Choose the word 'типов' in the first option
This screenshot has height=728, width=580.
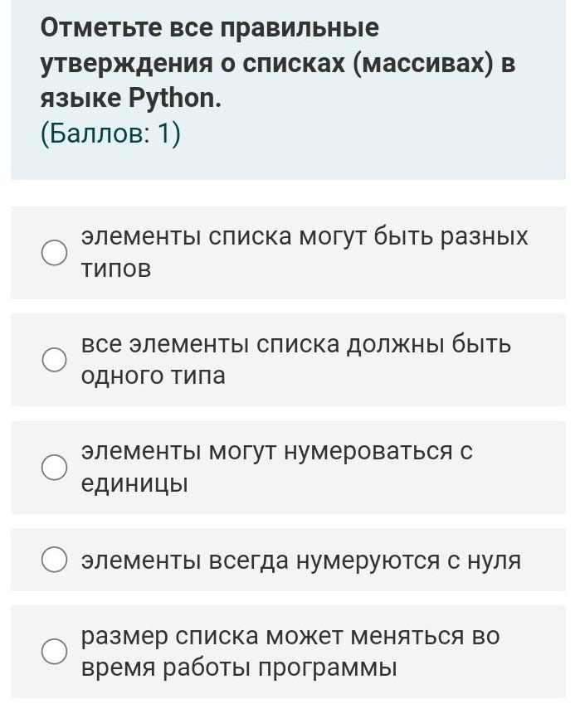coord(116,269)
